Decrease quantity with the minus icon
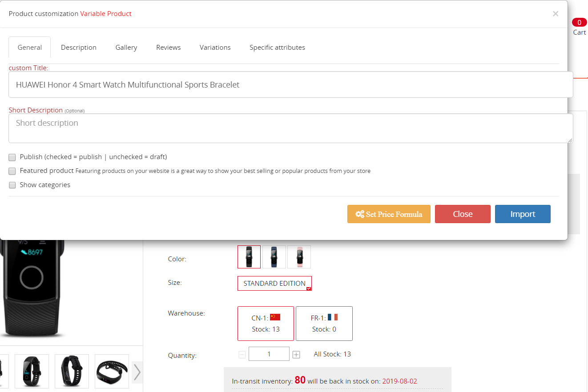588x392 pixels. [x=242, y=355]
